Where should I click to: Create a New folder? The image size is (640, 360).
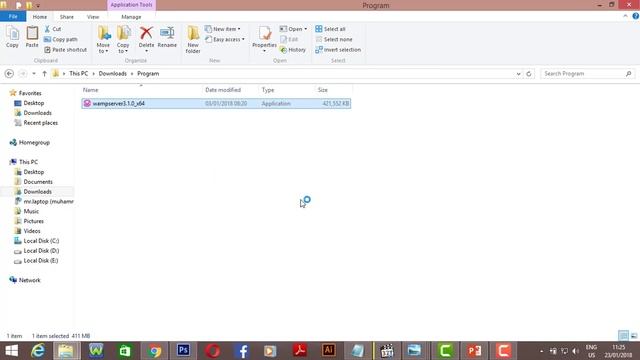coord(193,40)
